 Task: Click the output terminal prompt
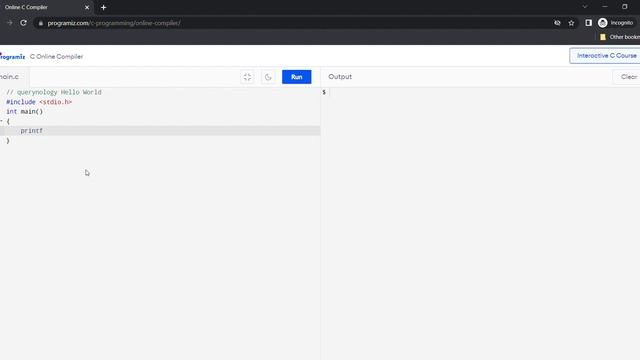point(324,92)
